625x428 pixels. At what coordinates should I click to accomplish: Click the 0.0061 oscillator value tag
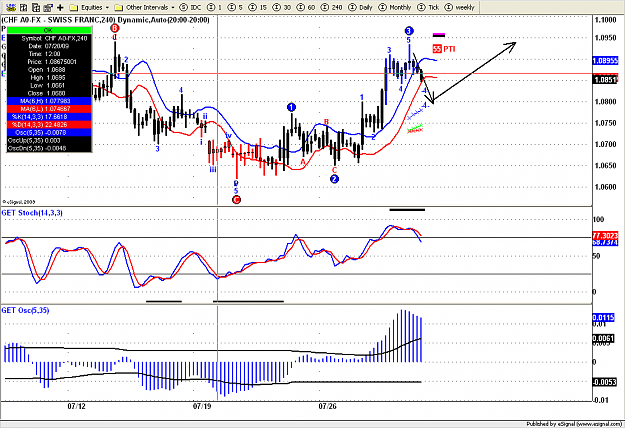605,338
